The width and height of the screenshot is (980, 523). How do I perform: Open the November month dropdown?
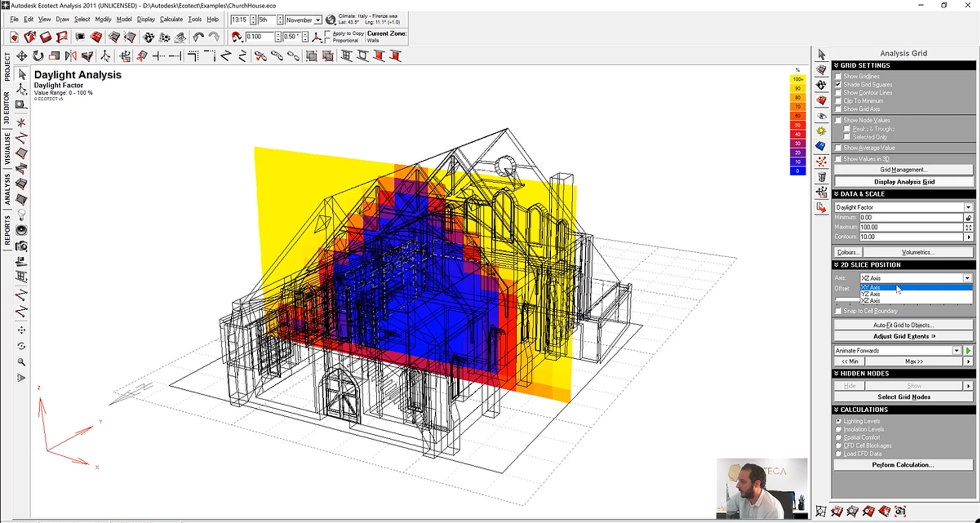point(317,20)
